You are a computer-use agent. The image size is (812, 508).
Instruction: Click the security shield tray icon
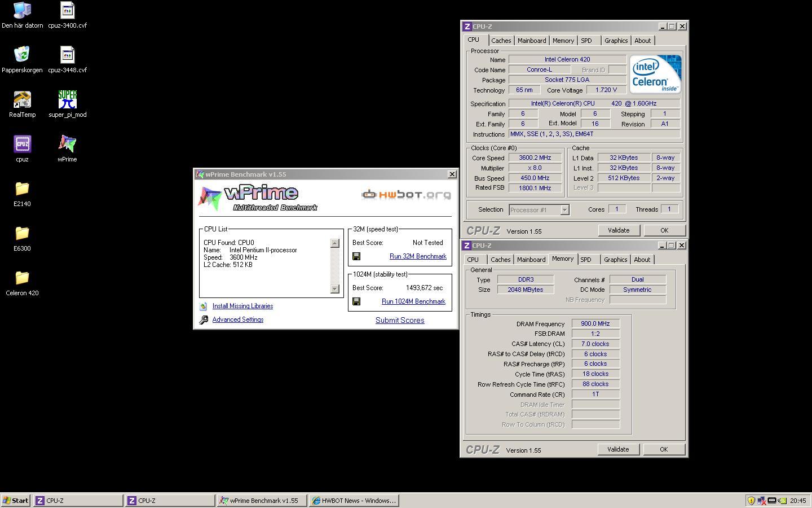[751, 501]
